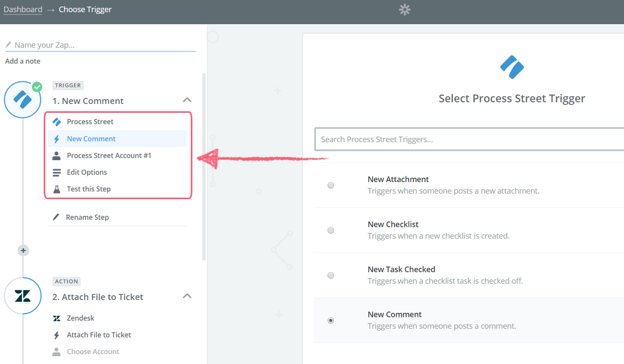
Task: Select Attach File to Ticket in sidebar
Action: click(99, 334)
